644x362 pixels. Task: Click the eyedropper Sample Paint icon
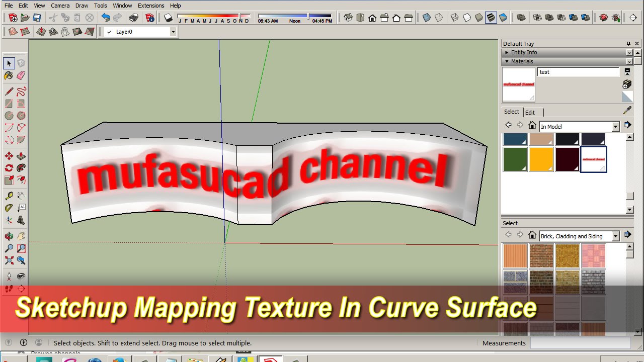pos(627,111)
